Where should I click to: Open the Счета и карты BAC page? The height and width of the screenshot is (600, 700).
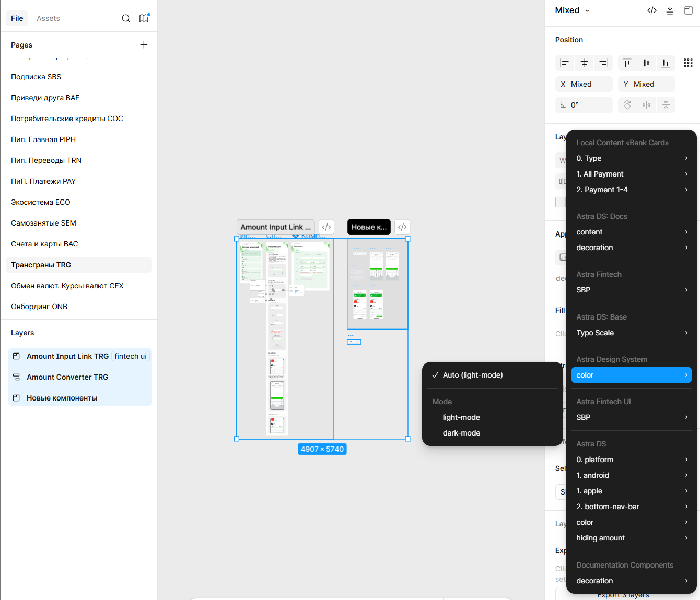coord(79,244)
